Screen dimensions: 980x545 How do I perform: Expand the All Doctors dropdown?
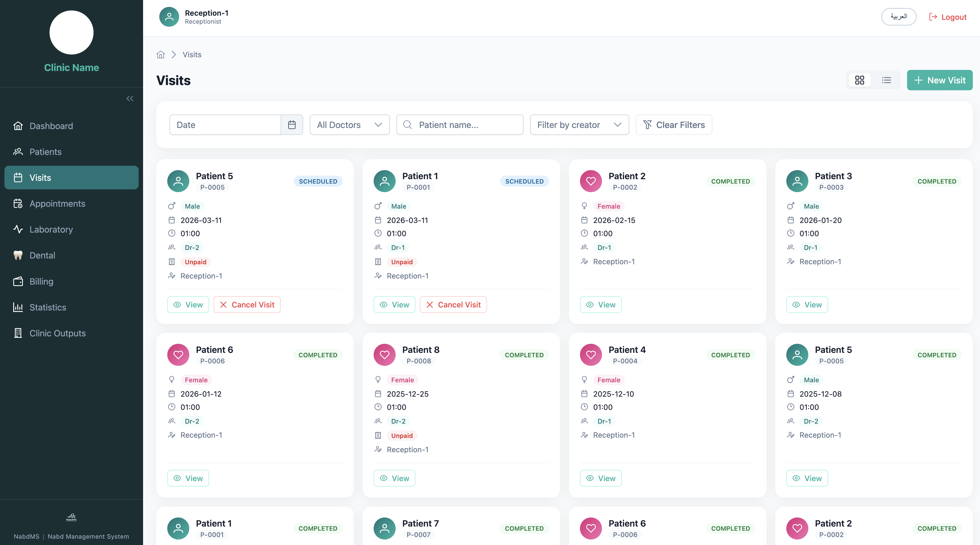click(350, 125)
